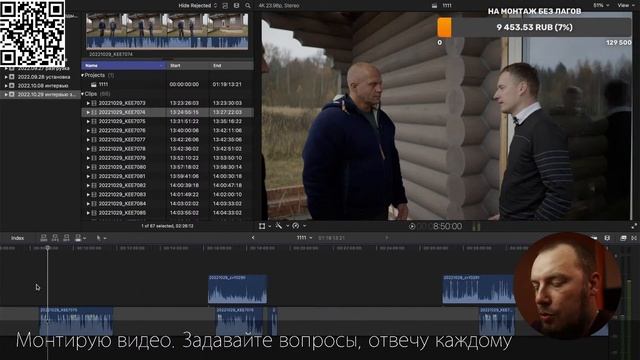
Task: Open the timeline Index panel
Action: pos(17,238)
